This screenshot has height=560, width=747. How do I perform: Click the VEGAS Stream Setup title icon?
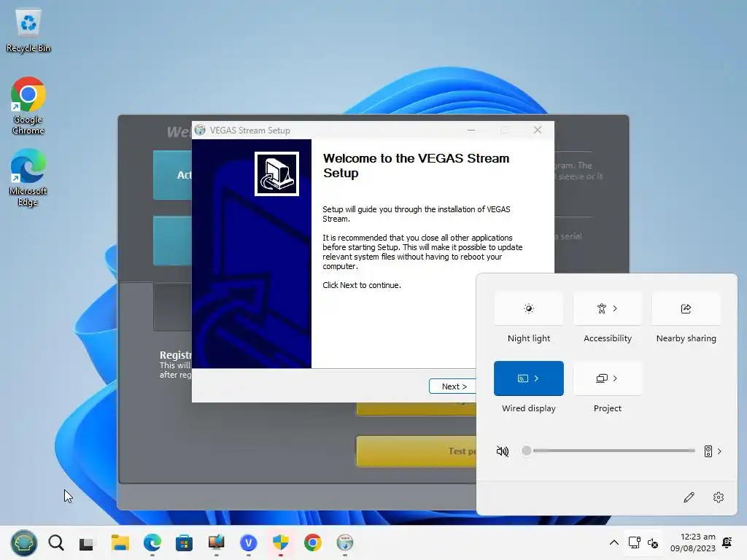tap(200, 130)
